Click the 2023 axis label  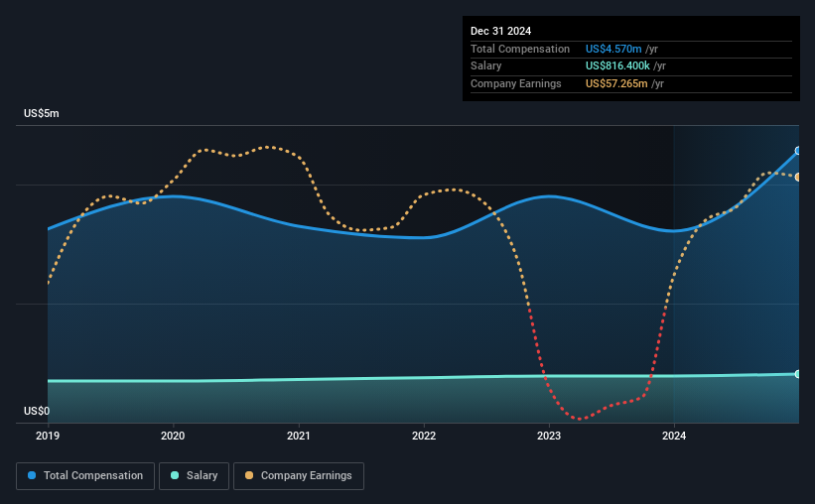click(x=549, y=436)
